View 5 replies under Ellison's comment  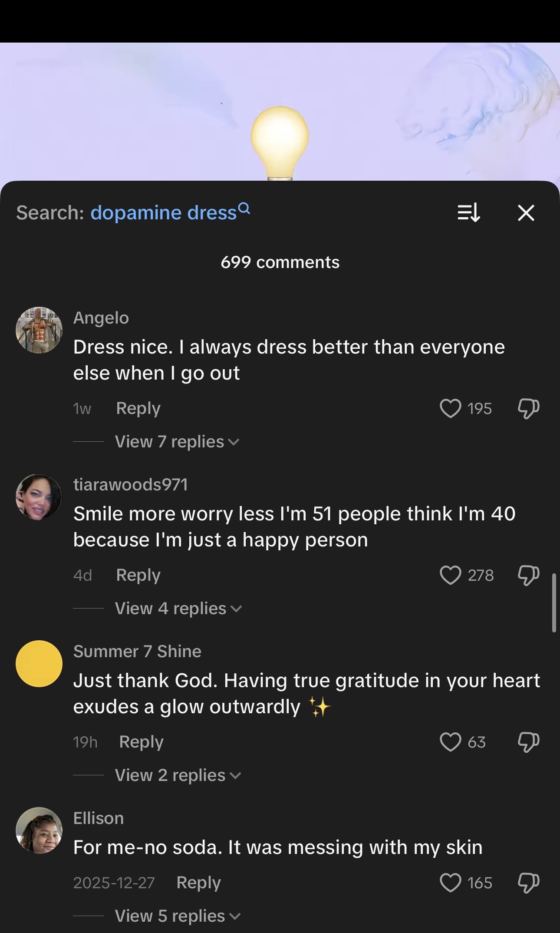click(x=178, y=916)
